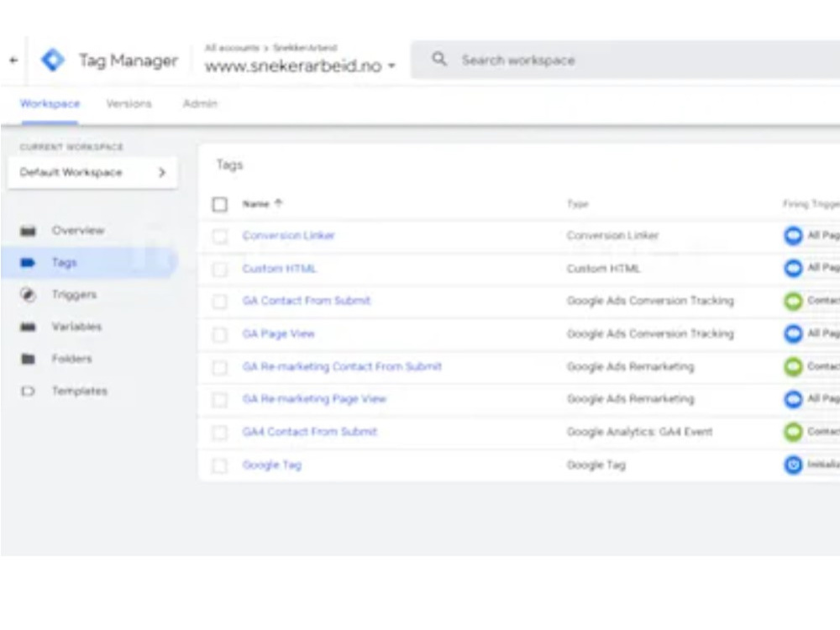Open Folders from the sidebar
This screenshot has height=630, width=840.
click(71, 359)
